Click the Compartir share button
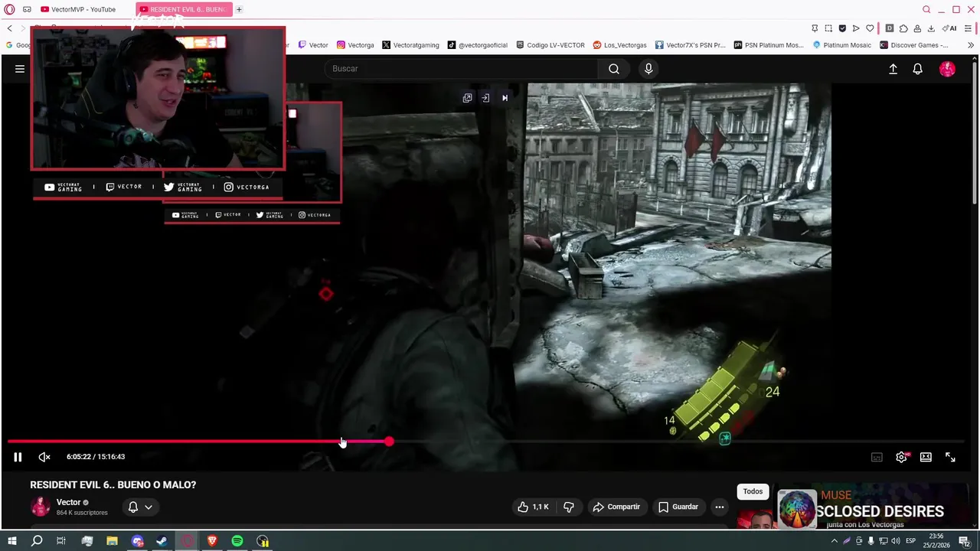Screen dimensions: 980x551 click(x=616, y=507)
